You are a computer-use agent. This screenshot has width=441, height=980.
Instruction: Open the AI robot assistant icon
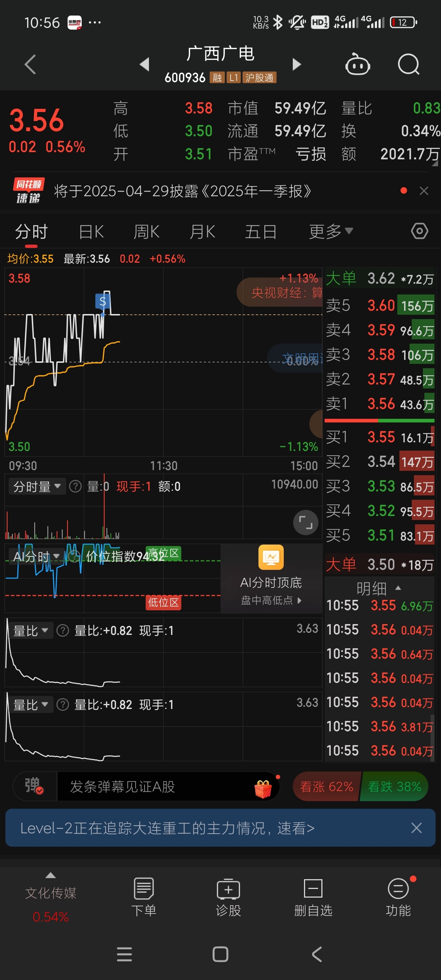[357, 64]
